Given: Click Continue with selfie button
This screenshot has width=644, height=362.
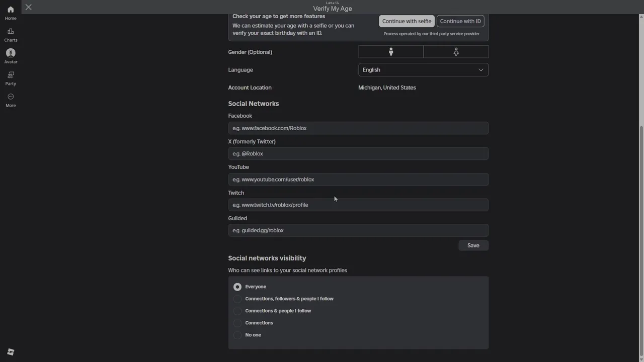Looking at the screenshot, I should pyautogui.click(x=407, y=21).
